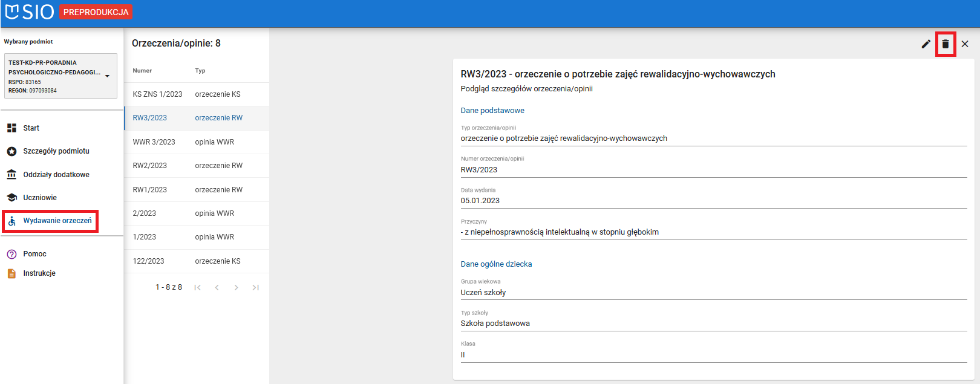Click the Wydawanie orzeczeń wheelchair icon

click(x=11, y=221)
